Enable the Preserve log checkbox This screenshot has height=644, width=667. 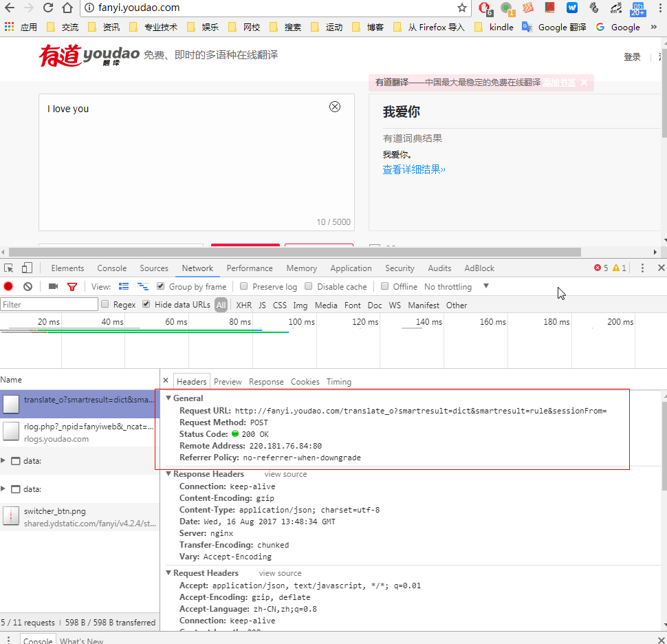243,287
